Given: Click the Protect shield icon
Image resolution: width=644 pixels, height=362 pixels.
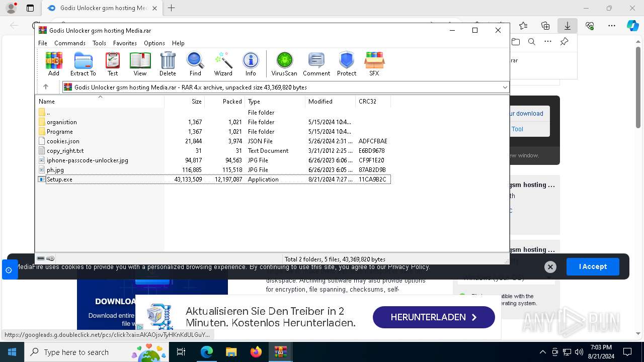Looking at the screenshot, I should (347, 64).
